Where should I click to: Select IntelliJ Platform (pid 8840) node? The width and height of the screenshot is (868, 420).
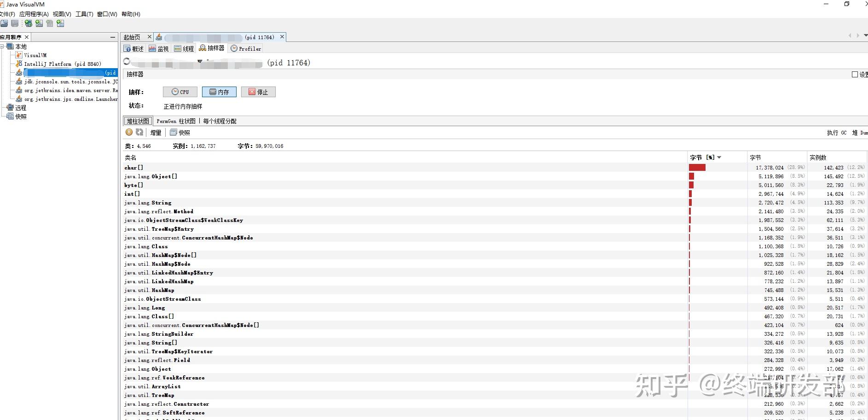pyautogui.click(x=58, y=64)
